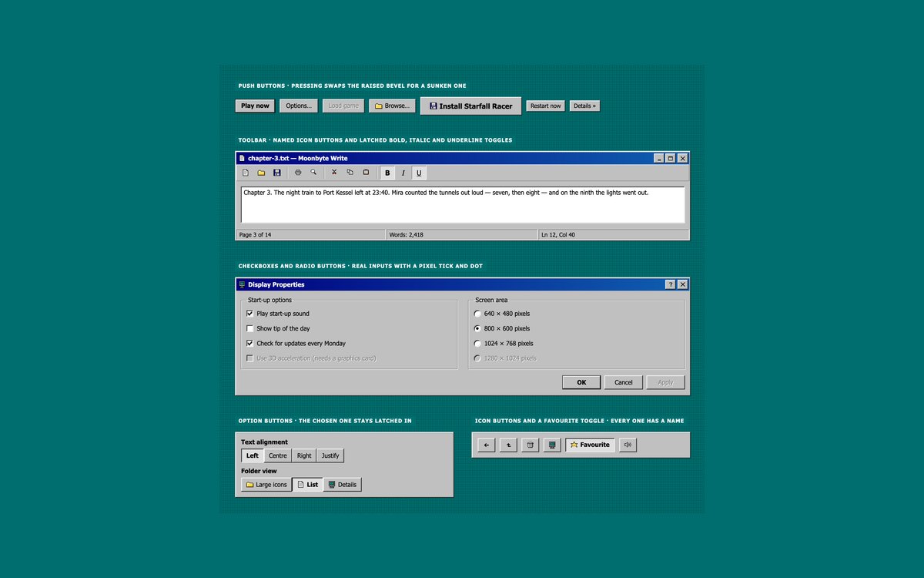Screen dimensions: 924x578
Task: Toggle Italic formatting in the Write toolbar
Action: click(x=403, y=173)
